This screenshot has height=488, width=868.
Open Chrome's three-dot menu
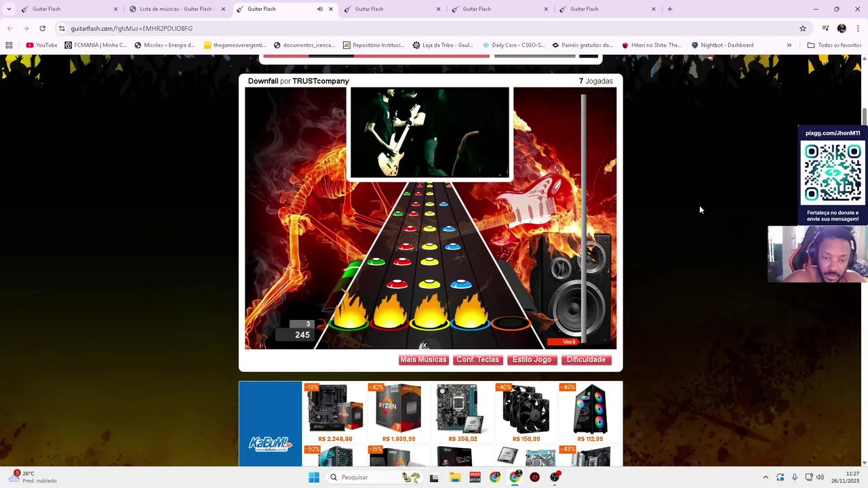click(858, 28)
